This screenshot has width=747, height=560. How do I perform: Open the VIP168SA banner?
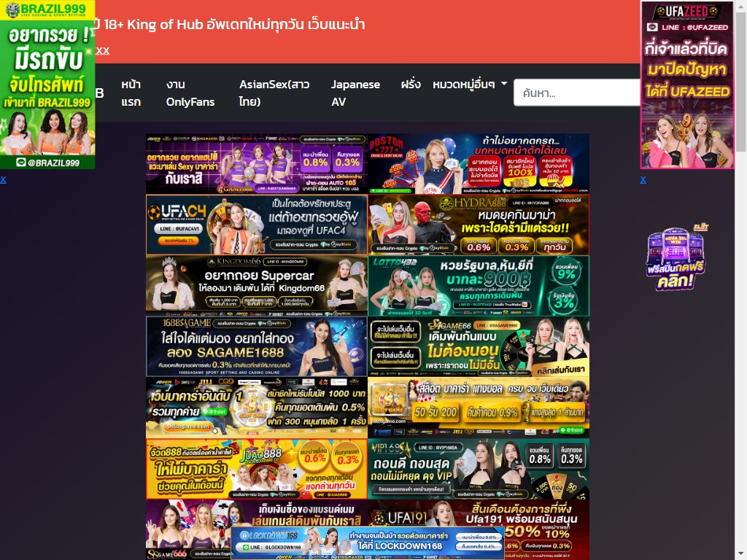(x=479, y=469)
